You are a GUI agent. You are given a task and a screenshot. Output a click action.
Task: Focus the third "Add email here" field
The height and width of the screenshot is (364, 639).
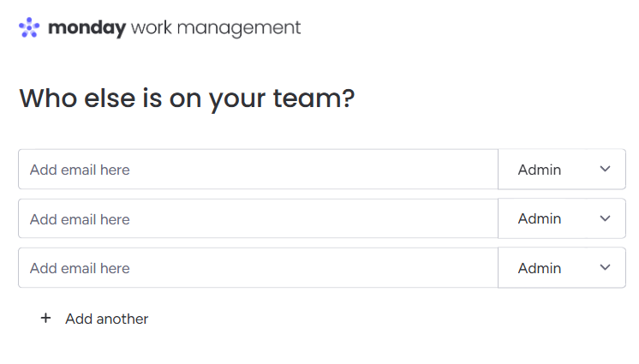(x=259, y=268)
